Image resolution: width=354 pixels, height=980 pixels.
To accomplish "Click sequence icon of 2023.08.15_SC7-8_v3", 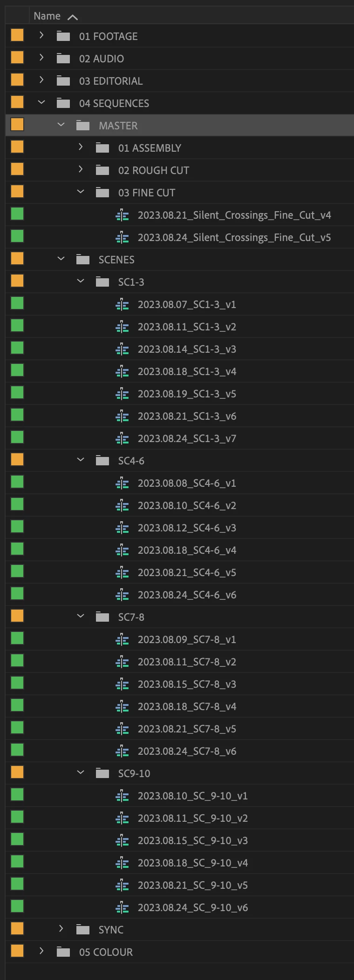I will pyautogui.click(x=122, y=685).
